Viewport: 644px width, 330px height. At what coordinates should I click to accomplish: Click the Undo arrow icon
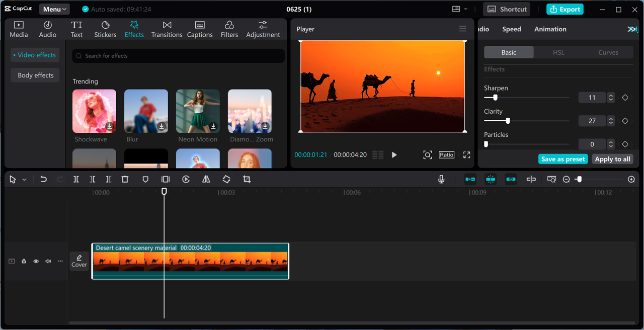[x=44, y=179]
